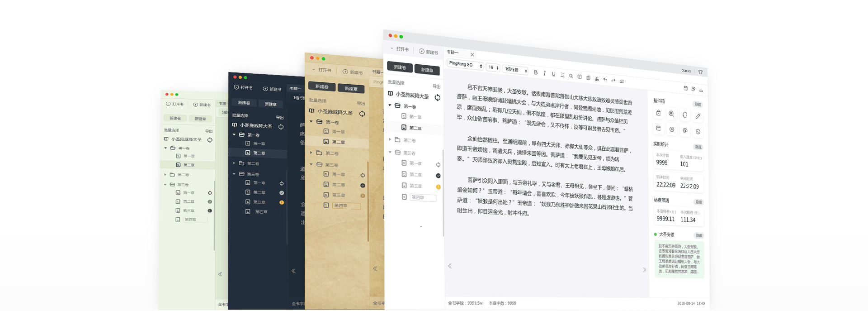This screenshot has height=311, width=868.
Task: Click the layout grid plugin icon in 插件箱
Action: [x=658, y=129]
